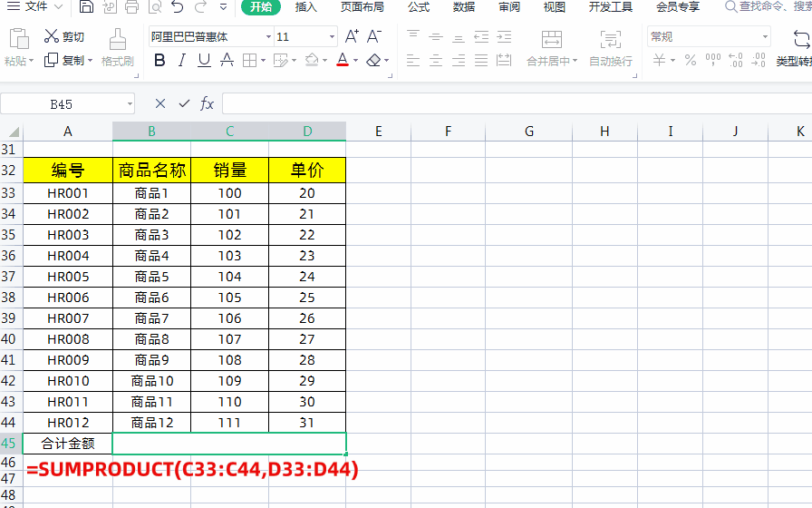Click the Wrap Text (自动换行) button
This screenshot has width=812, height=508.
pos(611,48)
